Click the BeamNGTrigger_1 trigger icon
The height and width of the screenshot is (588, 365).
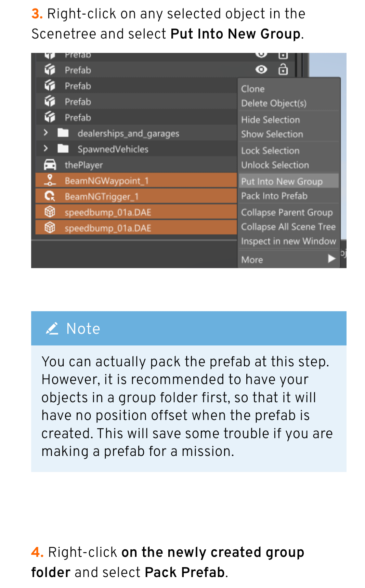(50, 196)
